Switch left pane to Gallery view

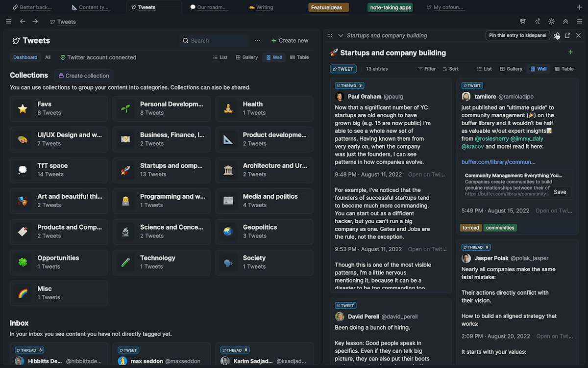246,57
